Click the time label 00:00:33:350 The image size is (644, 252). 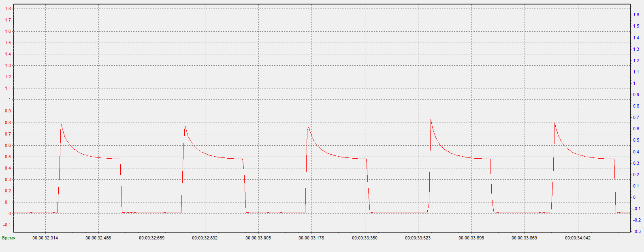pos(365,238)
